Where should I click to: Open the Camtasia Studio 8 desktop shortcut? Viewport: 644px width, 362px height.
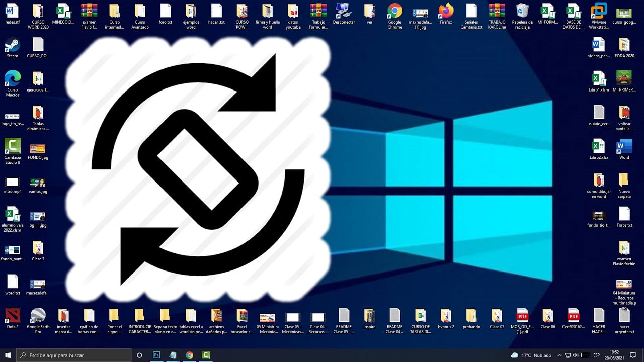point(12,151)
